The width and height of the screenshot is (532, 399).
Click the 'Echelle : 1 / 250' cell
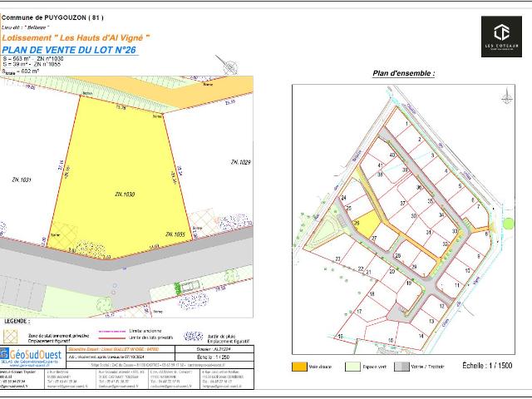pyautogui.click(x=213, y=357)
